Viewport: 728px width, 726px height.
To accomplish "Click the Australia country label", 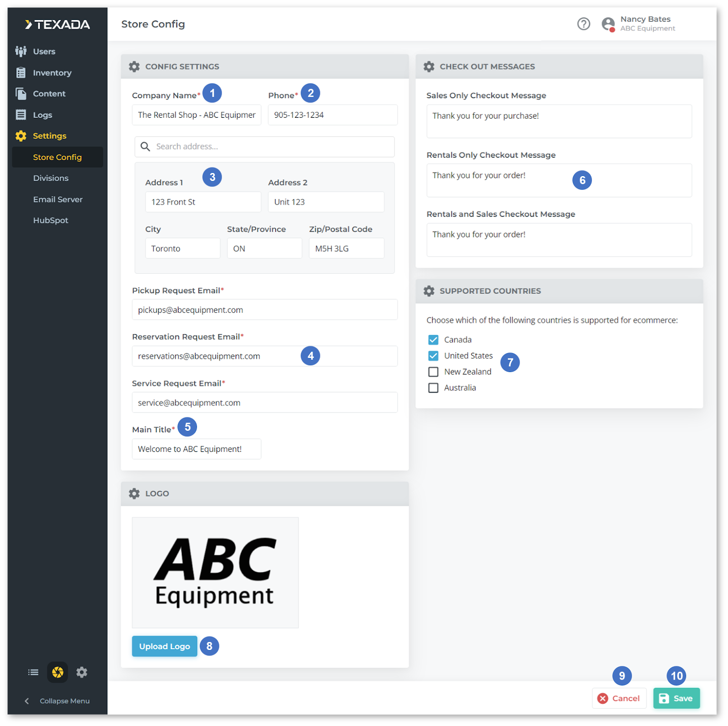I will pyautogui.click(x=460, y=388).
